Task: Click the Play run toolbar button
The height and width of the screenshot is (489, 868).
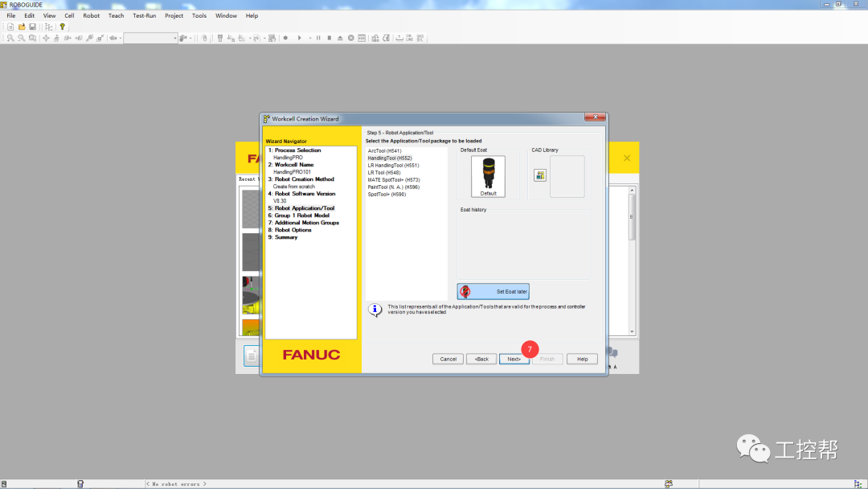Action: click(x=300, y=39)
